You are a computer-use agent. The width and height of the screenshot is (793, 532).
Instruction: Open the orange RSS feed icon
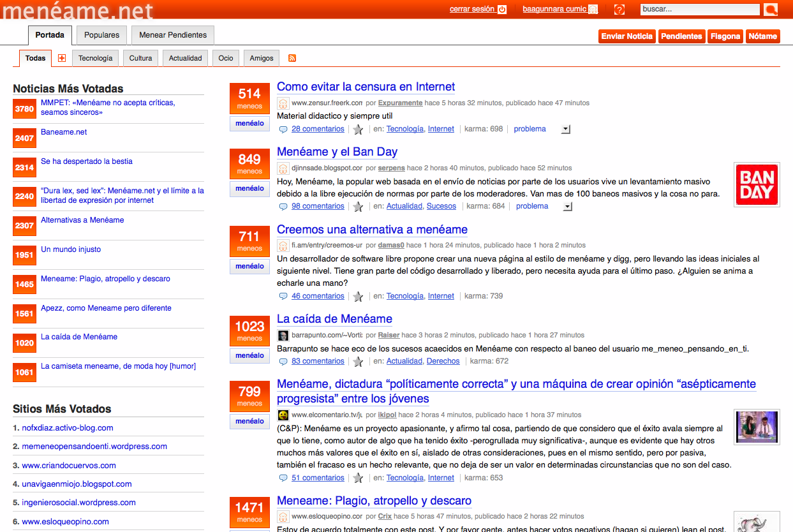(292, 58)
